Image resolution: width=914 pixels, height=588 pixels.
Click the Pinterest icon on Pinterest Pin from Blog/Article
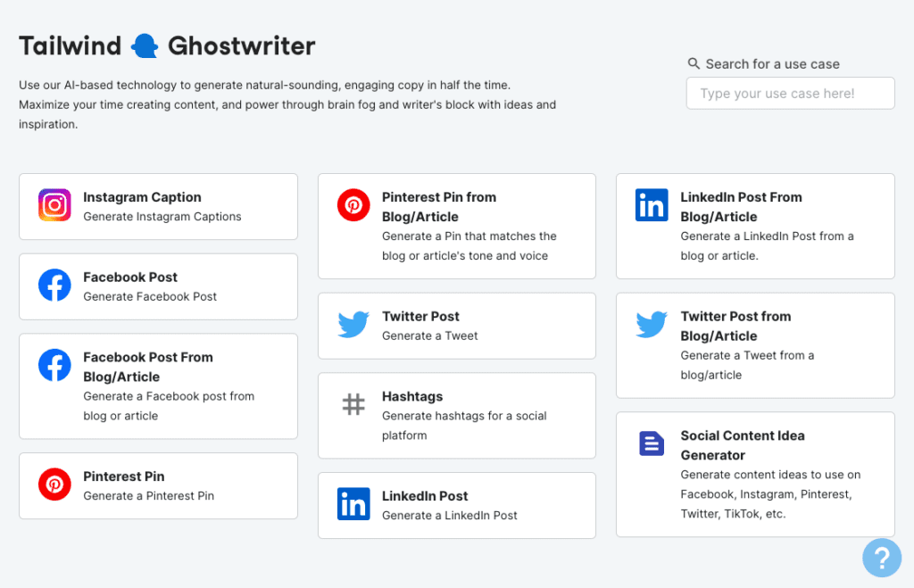pos(353,205)
